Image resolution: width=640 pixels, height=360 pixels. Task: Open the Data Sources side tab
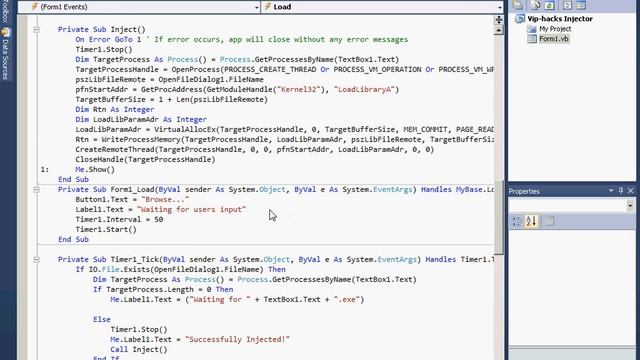click(5, 54)
